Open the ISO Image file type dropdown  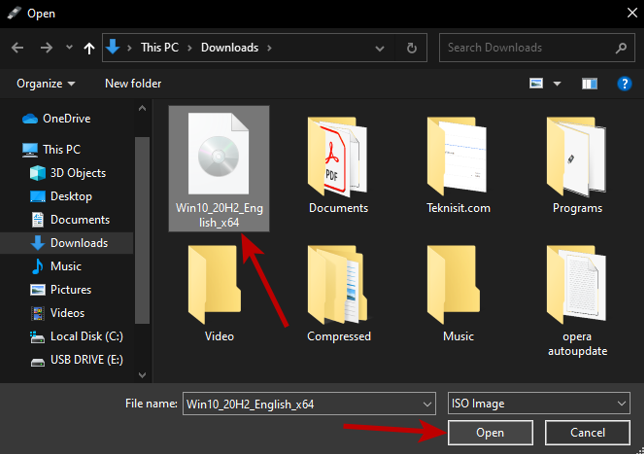coord(539,403)
